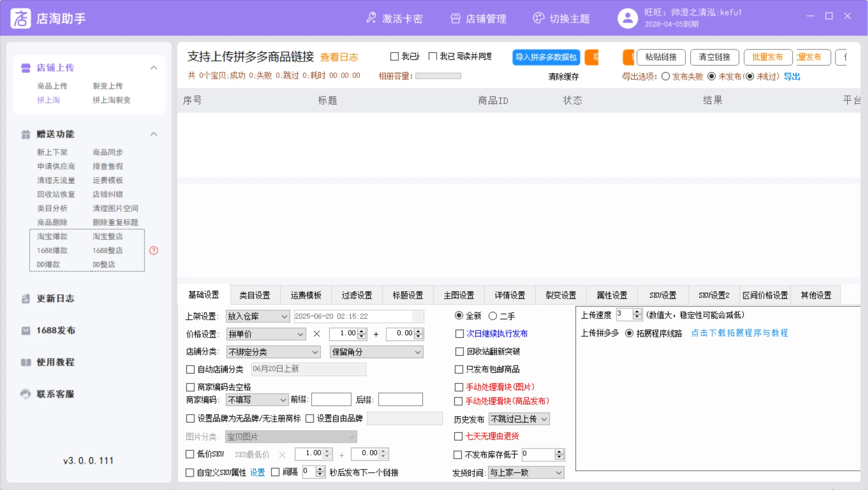Click the 粘贴链接 button
The height and width of the screenshot is (490, 868).
pos(661,57)
